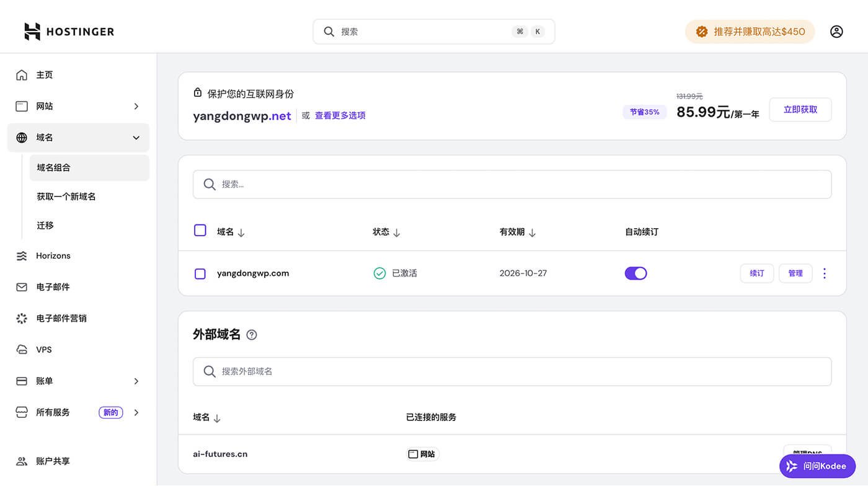Click the account profile icon top right
The width and height of the screenshot is (868, 496).
pos(836,31)
